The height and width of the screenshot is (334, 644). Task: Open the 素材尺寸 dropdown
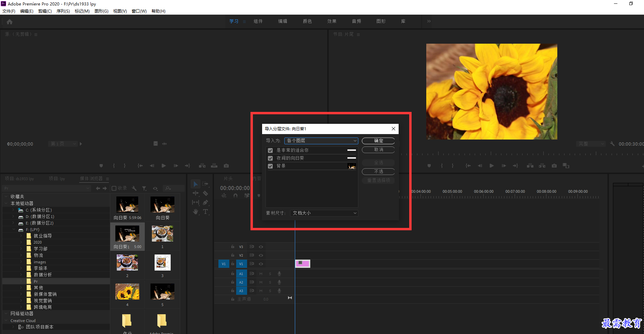tap(324, 213)
